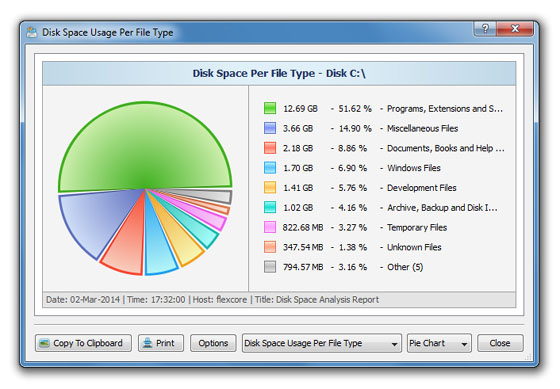
Task: Click the gray Other (5) swatch
Action: pos(270,267)
